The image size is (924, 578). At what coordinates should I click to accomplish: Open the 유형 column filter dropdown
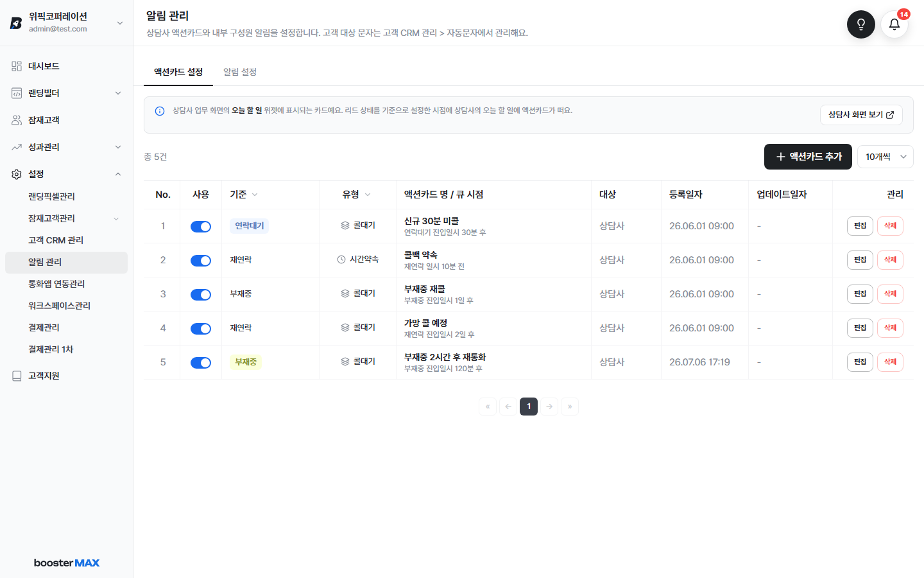(x=368, y=195)
